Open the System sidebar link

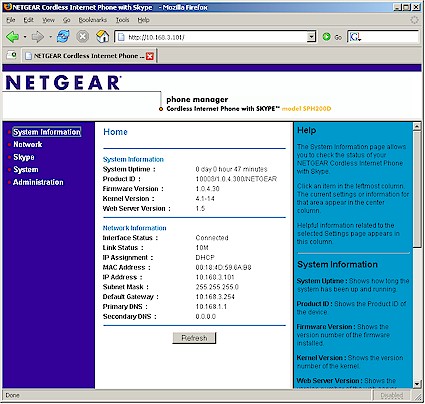click(26, 170)
